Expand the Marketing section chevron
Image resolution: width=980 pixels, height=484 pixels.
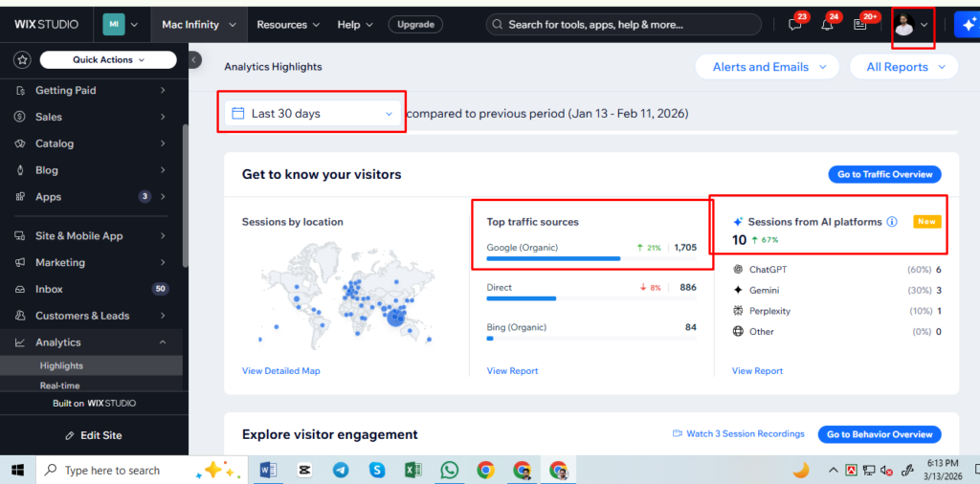(x=163, y=262)
